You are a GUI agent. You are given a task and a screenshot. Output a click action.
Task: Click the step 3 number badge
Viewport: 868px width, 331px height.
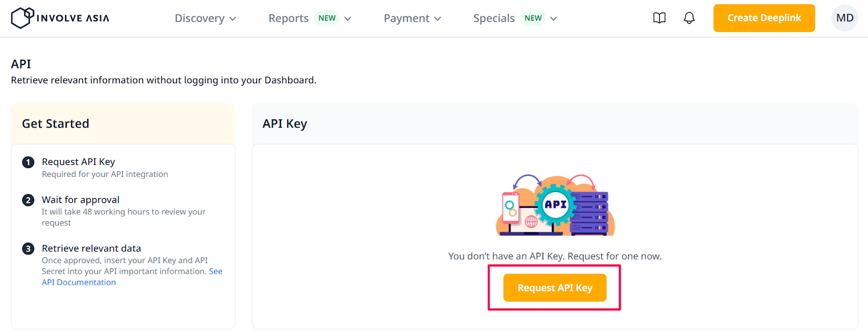click(28, 249)
